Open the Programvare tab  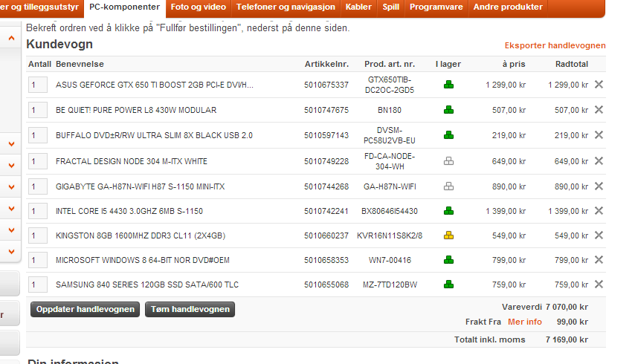[436, 7]
